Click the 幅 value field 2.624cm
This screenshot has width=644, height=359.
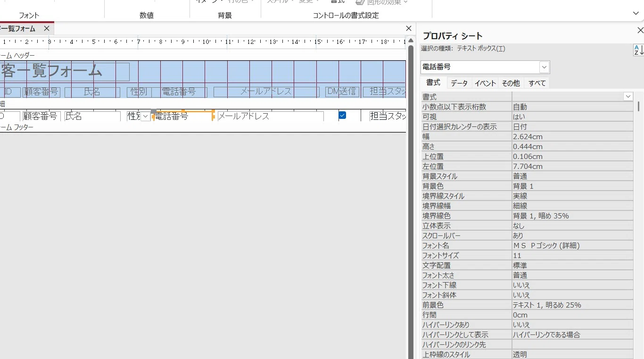click(x=572, y=137)
